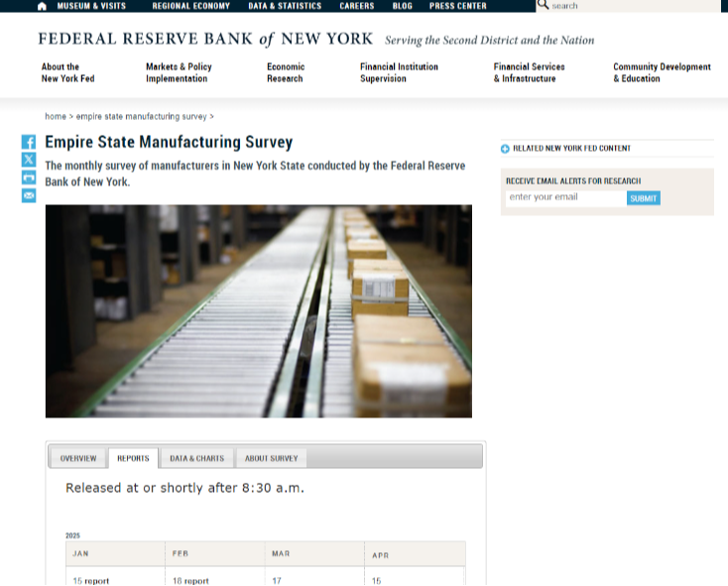Viewport: 728px width, 586px height.
Task: Click the Empire State Manufacturing Survey heading
Action: coord(169,142)
